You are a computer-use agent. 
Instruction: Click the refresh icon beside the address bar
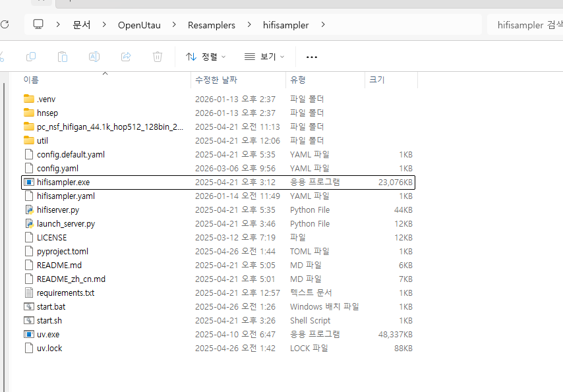click(5, 24)
